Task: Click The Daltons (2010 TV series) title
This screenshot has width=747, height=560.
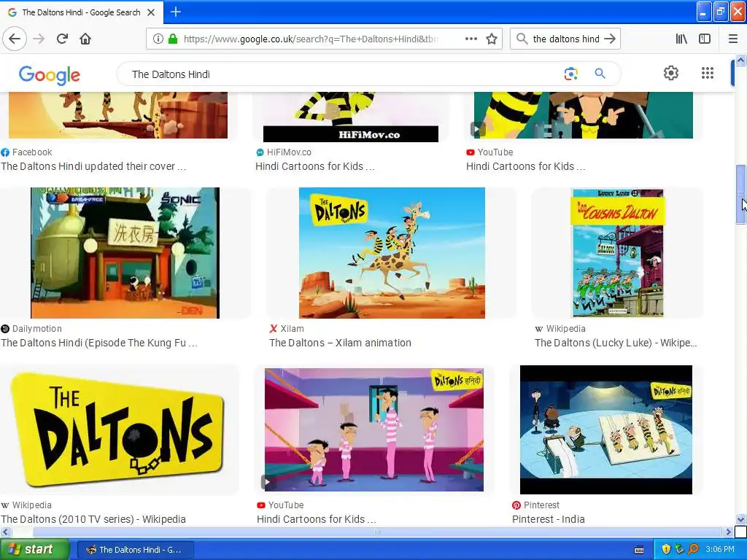Action: tap(93, 519)
